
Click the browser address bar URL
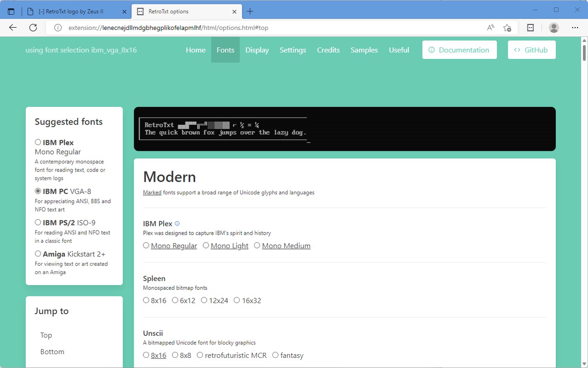pos(168,28)
